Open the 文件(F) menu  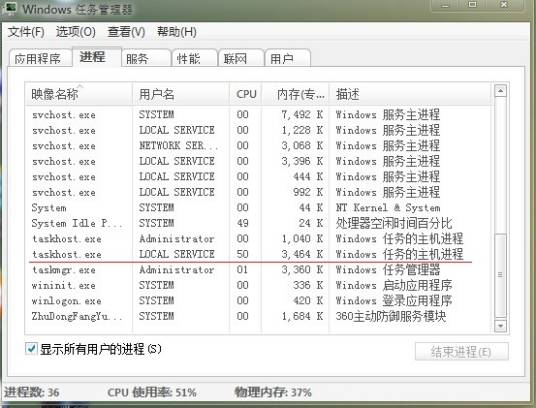pyautogui.click(x=26, y=32)
